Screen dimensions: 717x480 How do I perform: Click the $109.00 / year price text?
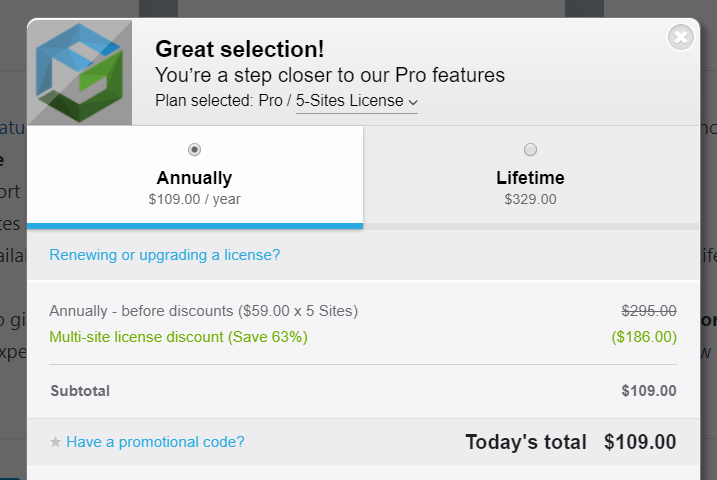(194, 199)
